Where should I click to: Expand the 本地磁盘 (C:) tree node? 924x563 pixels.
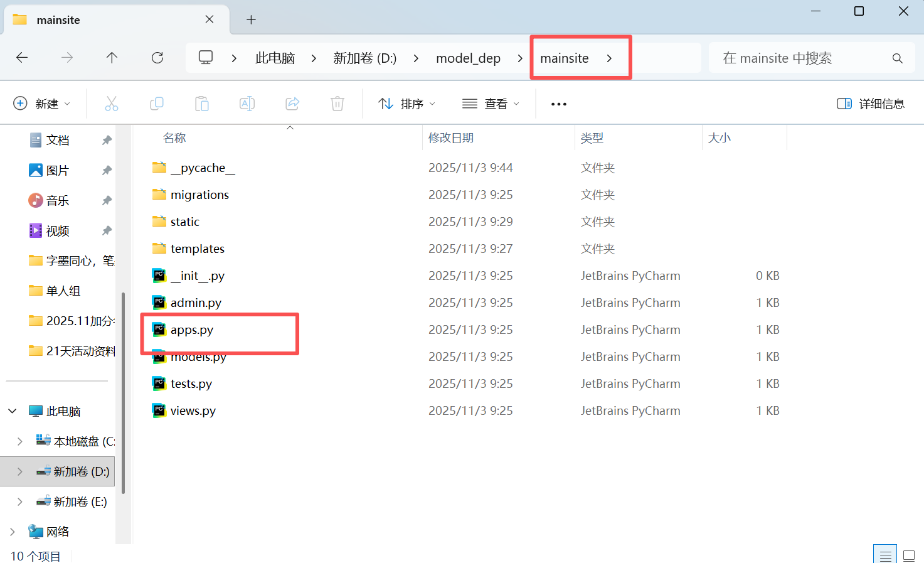[19, 441]
